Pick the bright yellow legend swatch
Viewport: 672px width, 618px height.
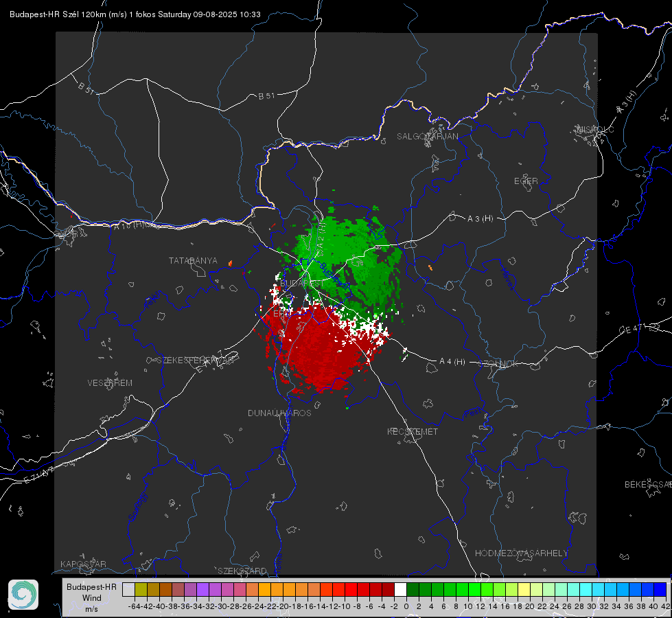click(x=524, y=589)
